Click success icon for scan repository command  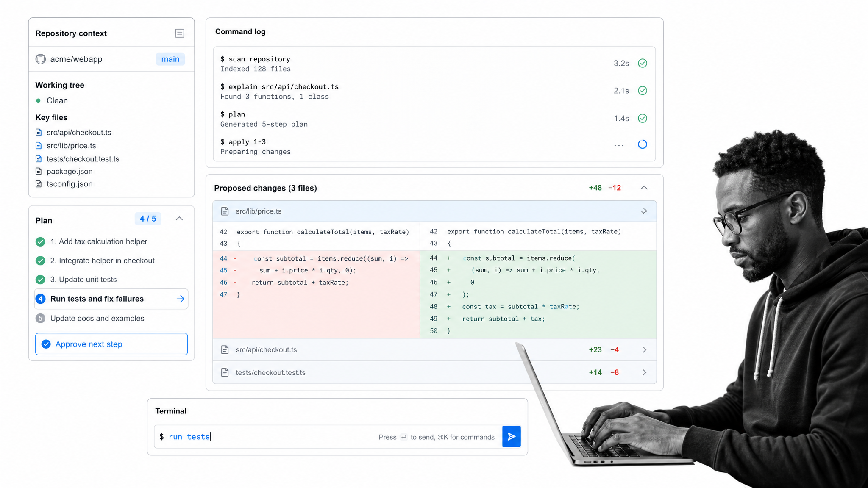(643, 63)
